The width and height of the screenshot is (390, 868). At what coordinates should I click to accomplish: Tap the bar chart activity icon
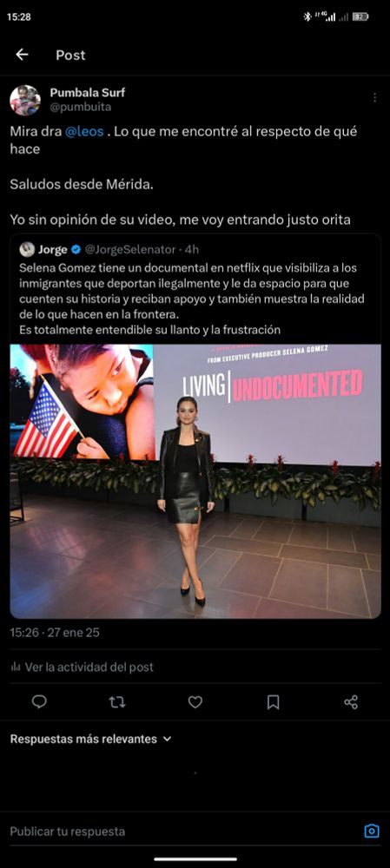coord(16,667)
